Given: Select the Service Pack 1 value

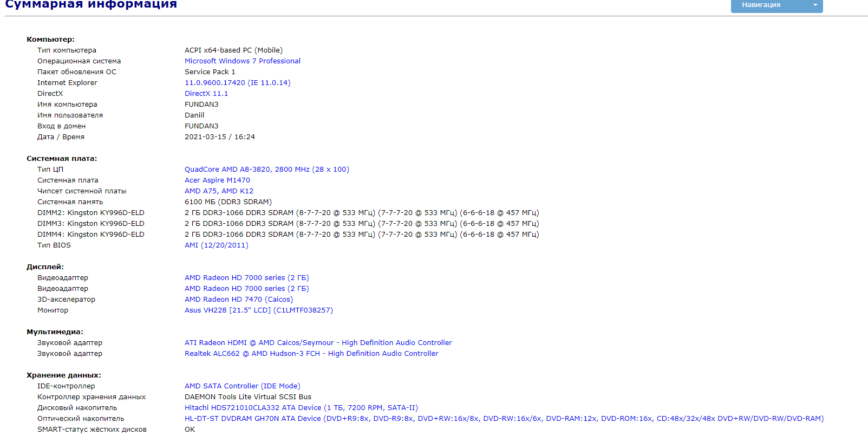Looking at the screenshot, I should [210, 72].
